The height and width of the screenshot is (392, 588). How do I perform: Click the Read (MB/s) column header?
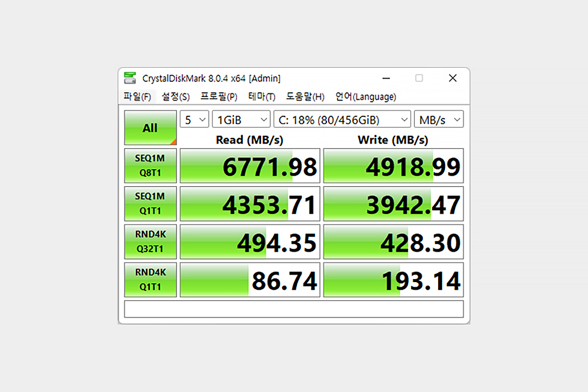249,140
